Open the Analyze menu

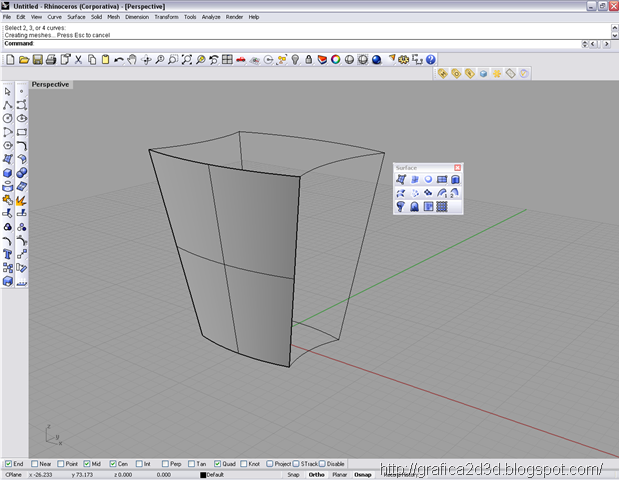[211, 17]
